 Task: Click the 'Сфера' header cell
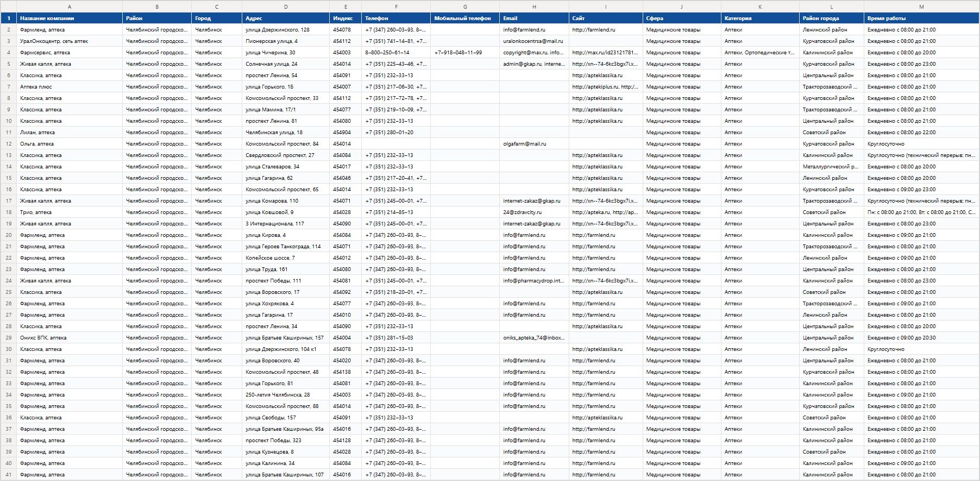tap(682, 18)
